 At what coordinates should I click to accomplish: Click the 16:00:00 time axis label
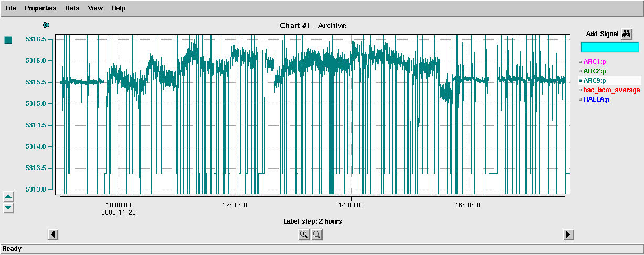coord(468,205)
